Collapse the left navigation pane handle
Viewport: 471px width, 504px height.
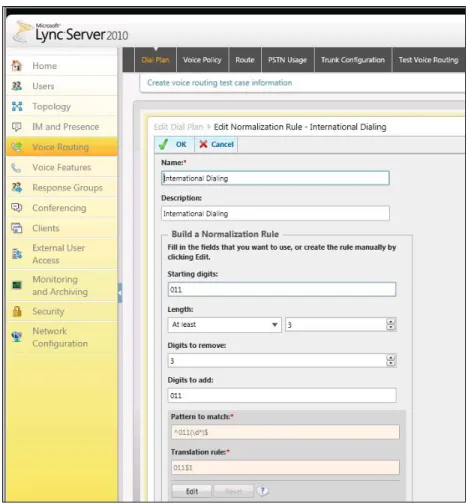120,293
